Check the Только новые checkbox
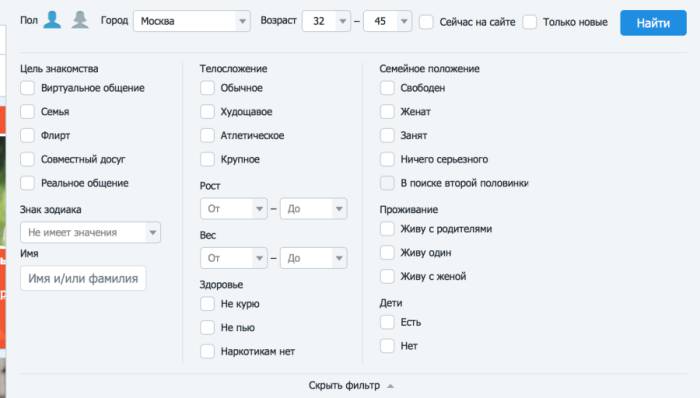The width and height of the screenshot is (700, 398). coord(529,22)
